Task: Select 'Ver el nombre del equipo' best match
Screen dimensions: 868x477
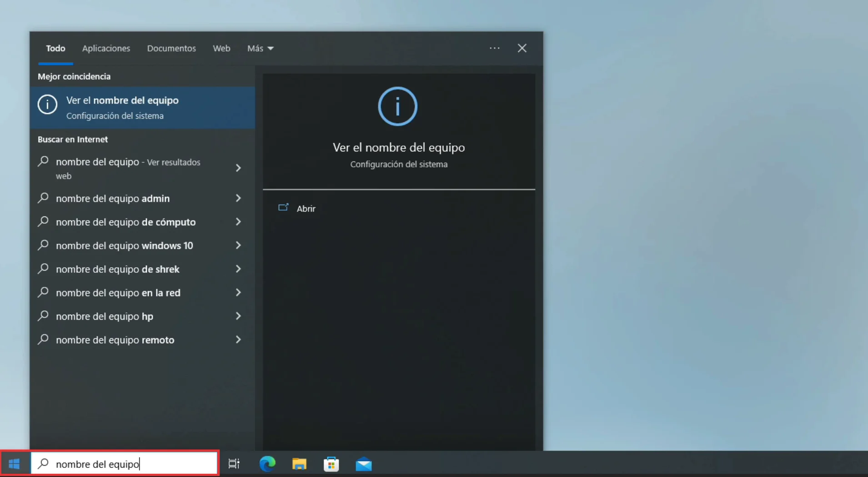Action: point(142,108)
